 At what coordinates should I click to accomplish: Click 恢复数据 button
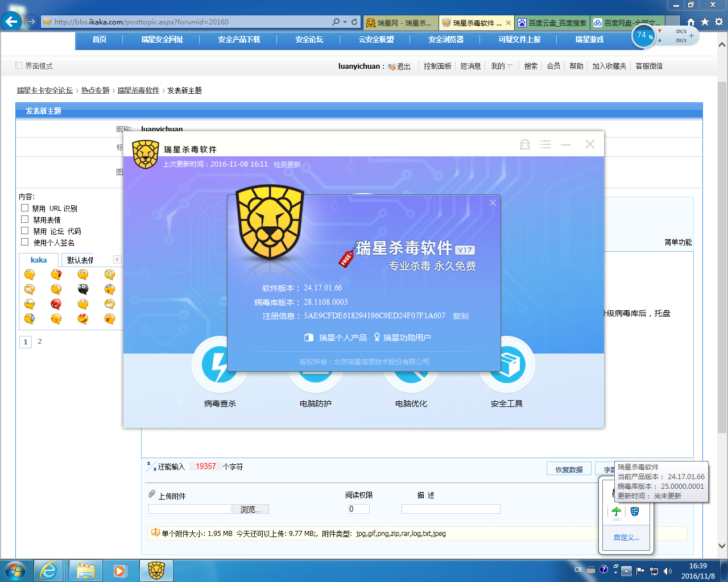569,469
